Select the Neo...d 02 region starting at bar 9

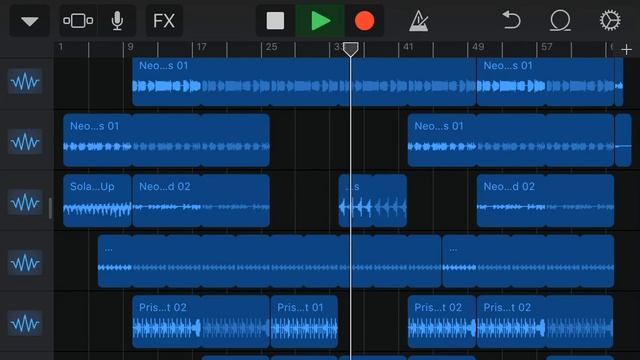pyautogui.click(x=201, y=200)
